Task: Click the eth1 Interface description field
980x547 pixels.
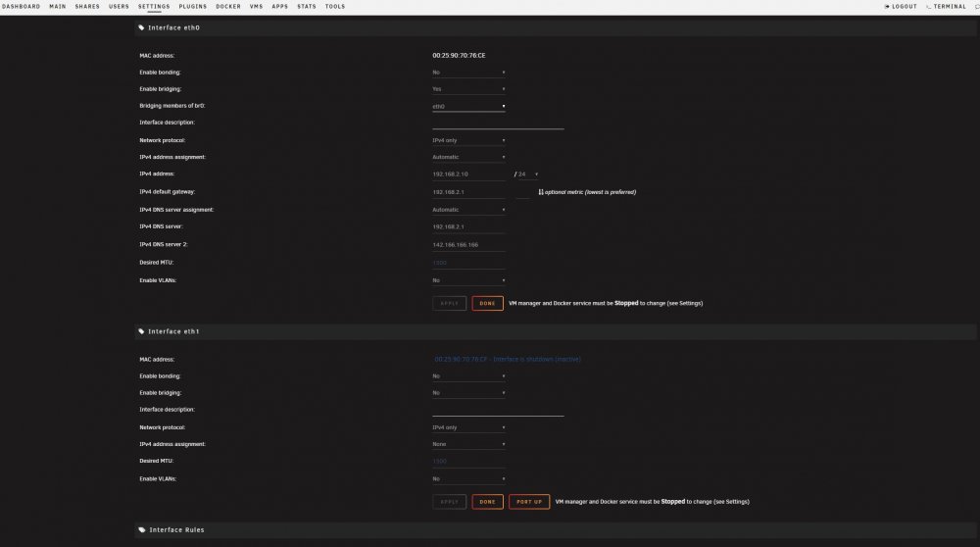Action: pos(498,410)
